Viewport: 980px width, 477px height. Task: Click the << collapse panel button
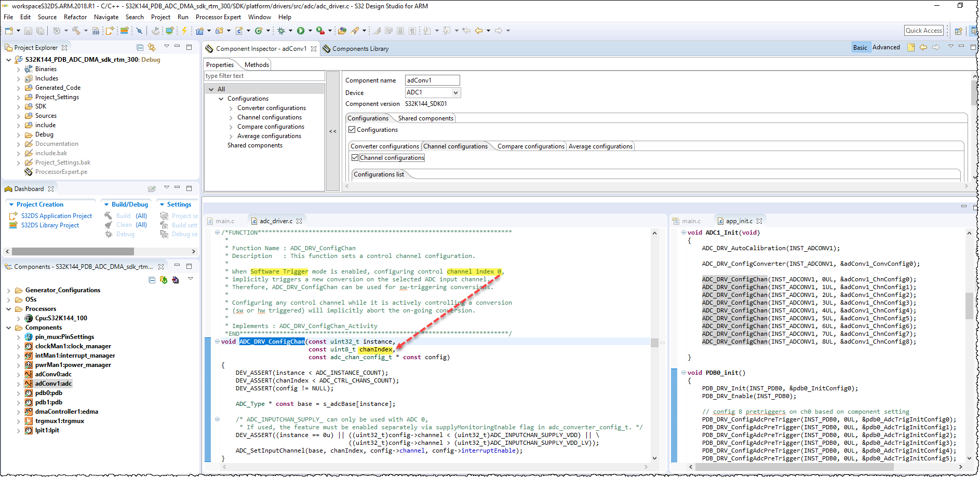[x=333, y=131]
